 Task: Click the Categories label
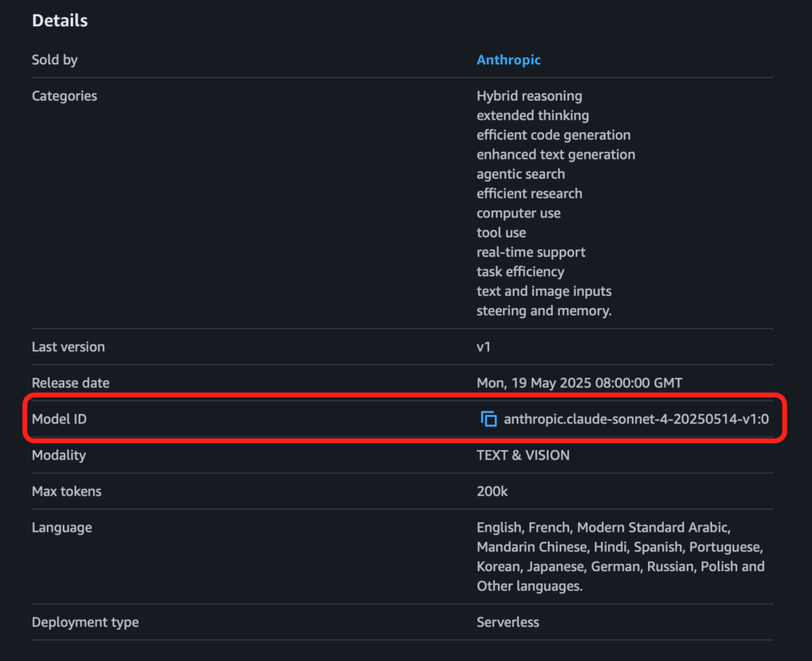point(64,96)
